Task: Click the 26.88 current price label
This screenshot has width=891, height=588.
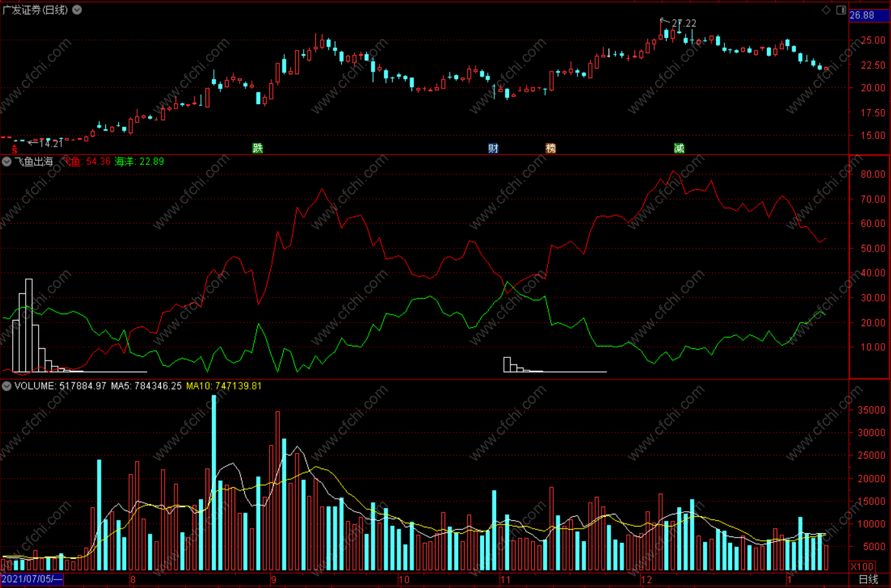Action: coord(862,15)
